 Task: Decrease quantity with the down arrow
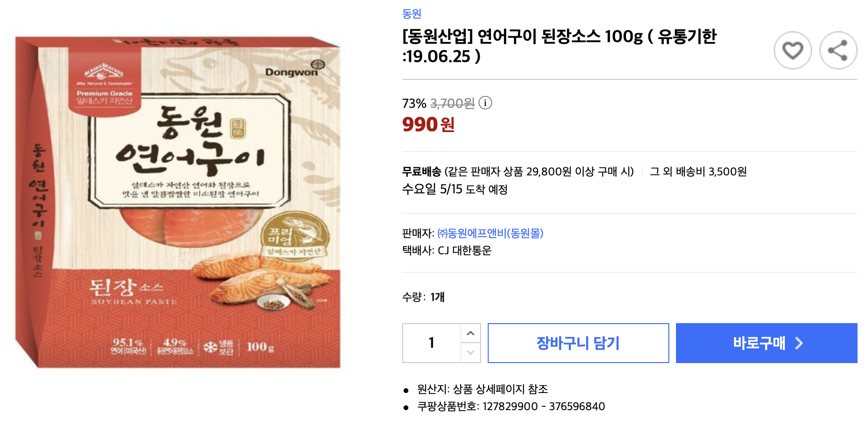click(x=471, y=353)
